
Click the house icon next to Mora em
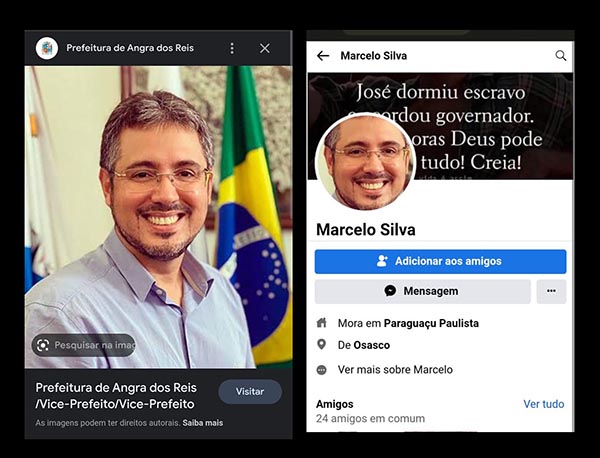321,323
